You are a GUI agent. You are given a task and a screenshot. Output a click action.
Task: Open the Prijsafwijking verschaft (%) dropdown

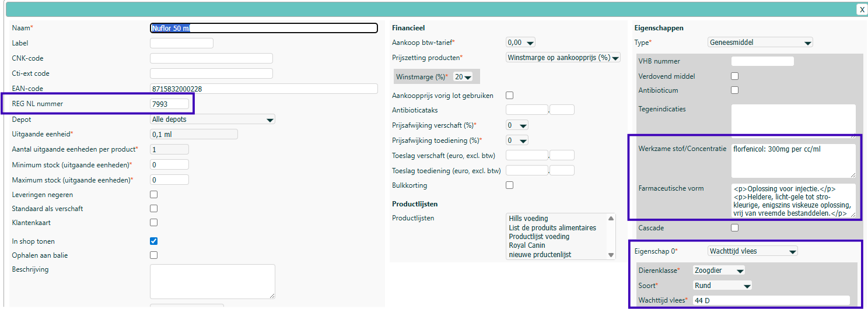(x=517, y=125)
